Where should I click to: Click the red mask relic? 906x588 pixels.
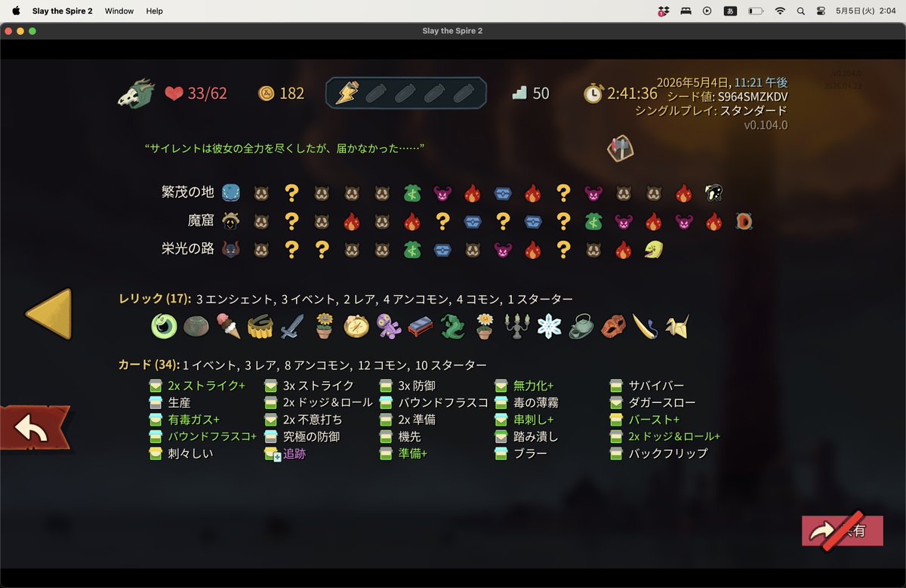[613, 326]
